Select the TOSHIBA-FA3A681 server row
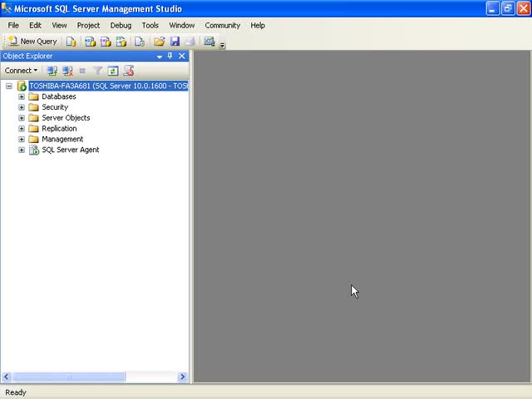532x399 pixels. pos(108,86)
